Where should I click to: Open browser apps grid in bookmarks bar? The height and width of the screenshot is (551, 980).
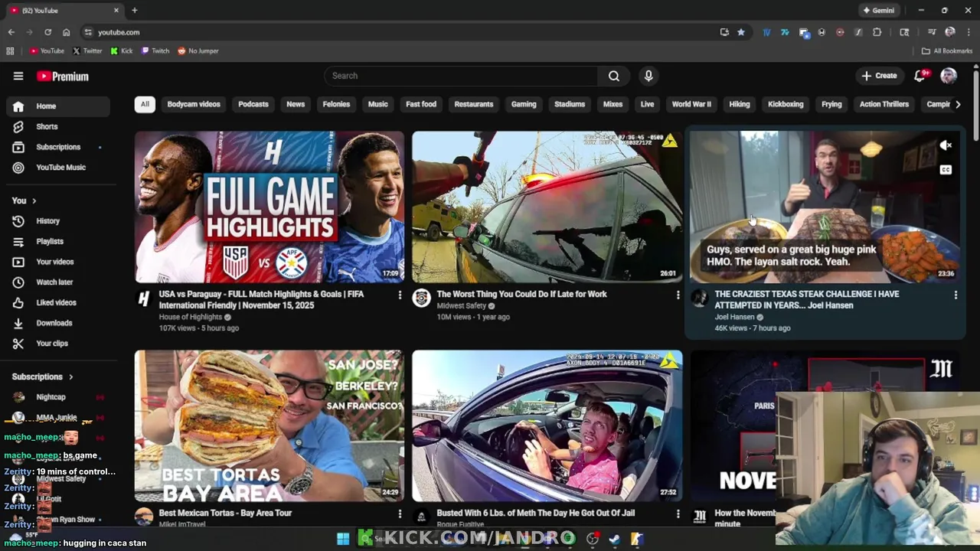coord(10,51)
